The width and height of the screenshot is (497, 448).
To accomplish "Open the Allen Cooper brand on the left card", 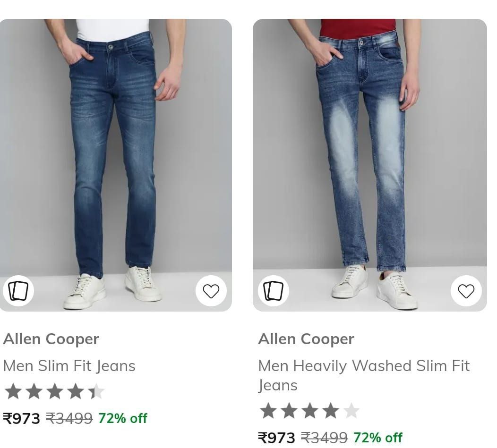I will coord(51,338).
